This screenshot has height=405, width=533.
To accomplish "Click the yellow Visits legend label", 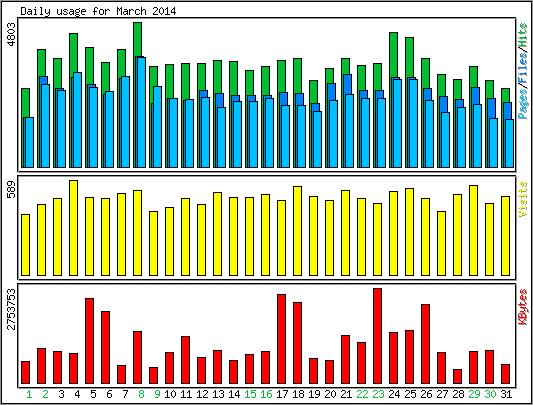I will [x=523, y=199].
